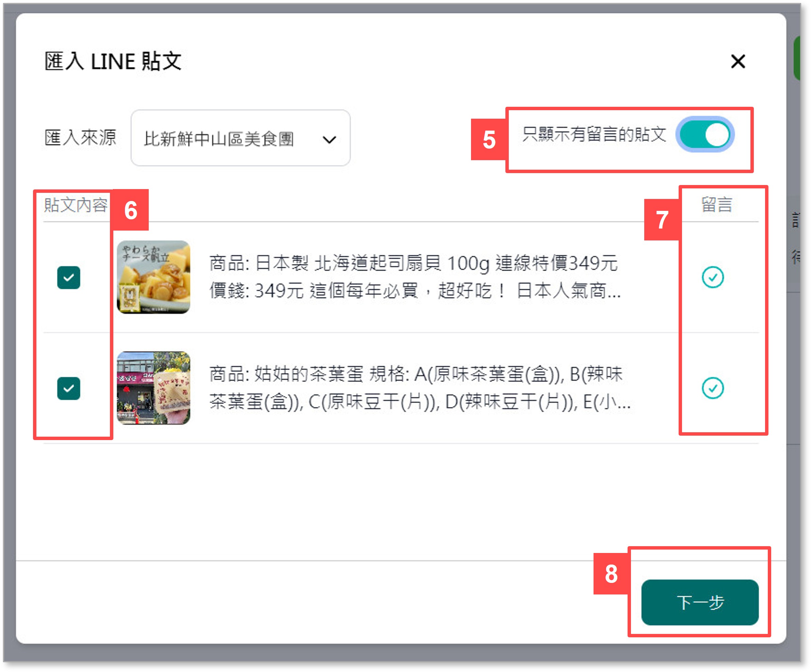Click the 匯入來源 label
Screen dimensions: 811x672
coord(80,138)
